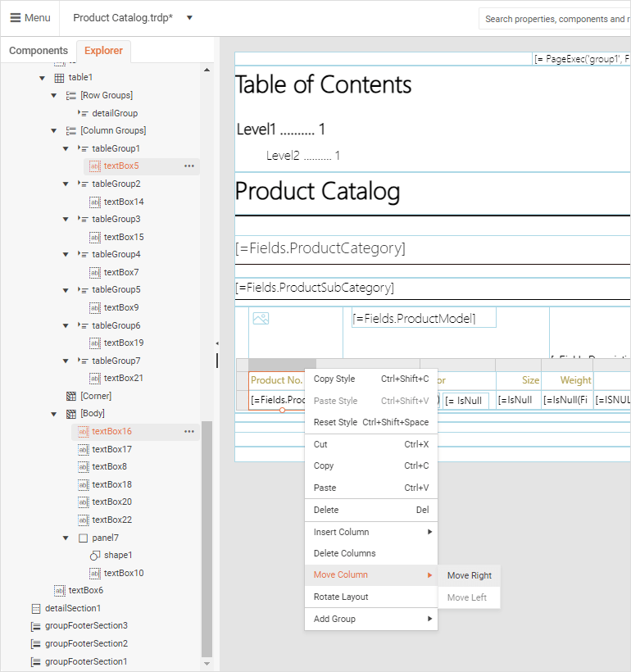Click the textBox6 textbox icon
Viewport: 631px width, 672px height.
point(60,591)
